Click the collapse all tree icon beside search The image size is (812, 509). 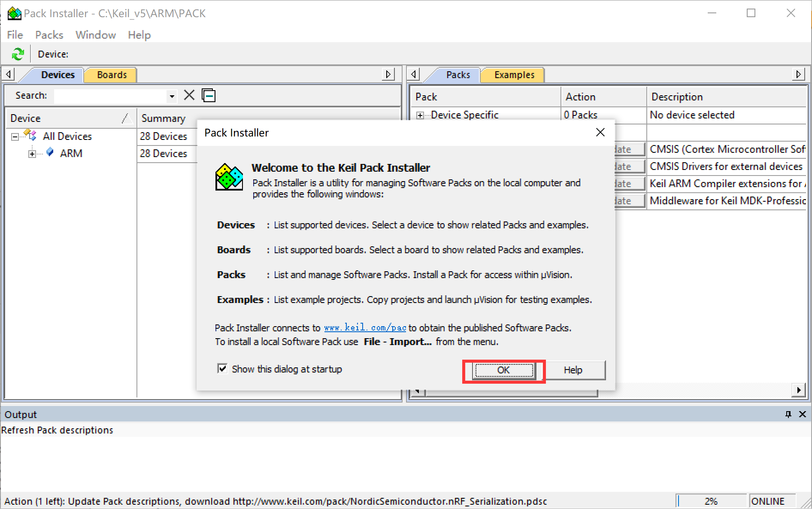[209, 95]
